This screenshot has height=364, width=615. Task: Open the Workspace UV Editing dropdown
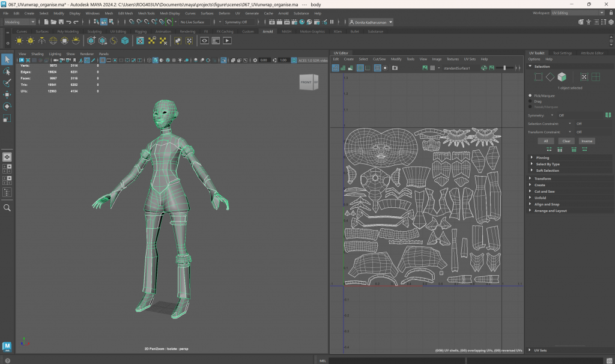click(x=578, y=13)
